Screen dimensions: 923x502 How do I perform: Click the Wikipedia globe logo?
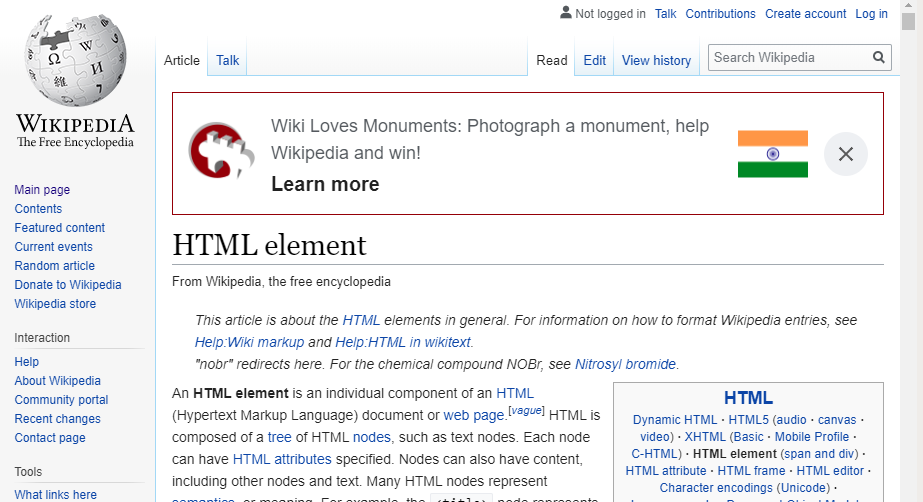pos(75,60)
